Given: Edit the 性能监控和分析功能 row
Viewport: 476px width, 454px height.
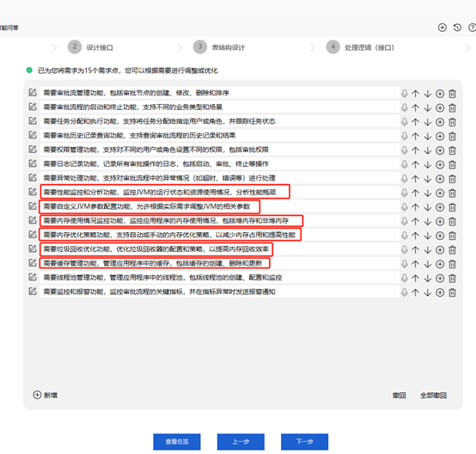Looking at the screenshot, I should pyautogui.click(x=33, y=192).
